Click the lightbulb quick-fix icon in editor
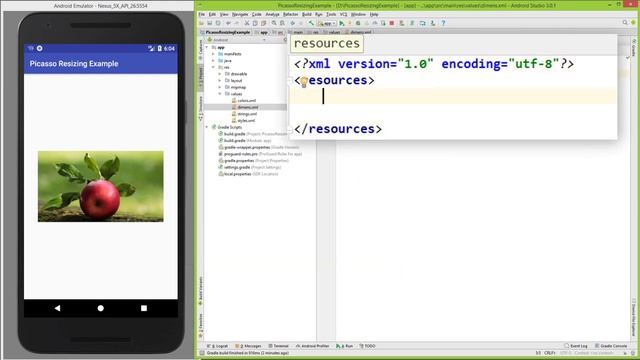 (304, 82)
